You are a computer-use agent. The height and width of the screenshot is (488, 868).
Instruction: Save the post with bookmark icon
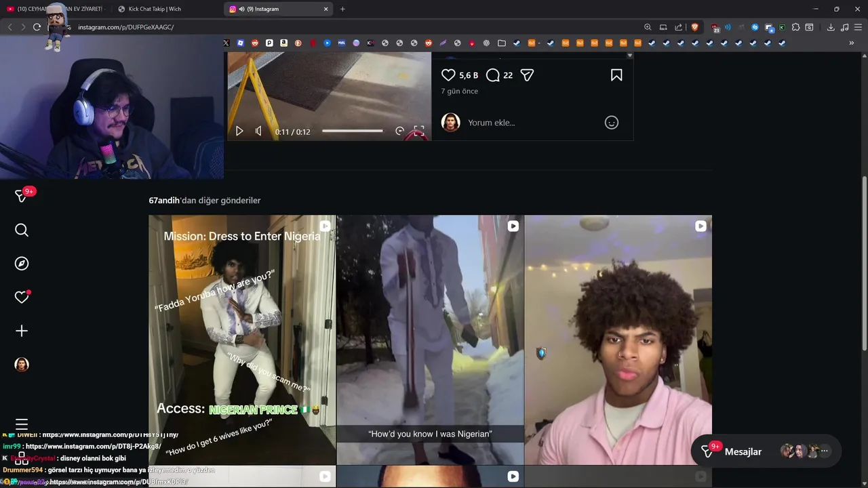pyautogui.click(x=616, y=75)
